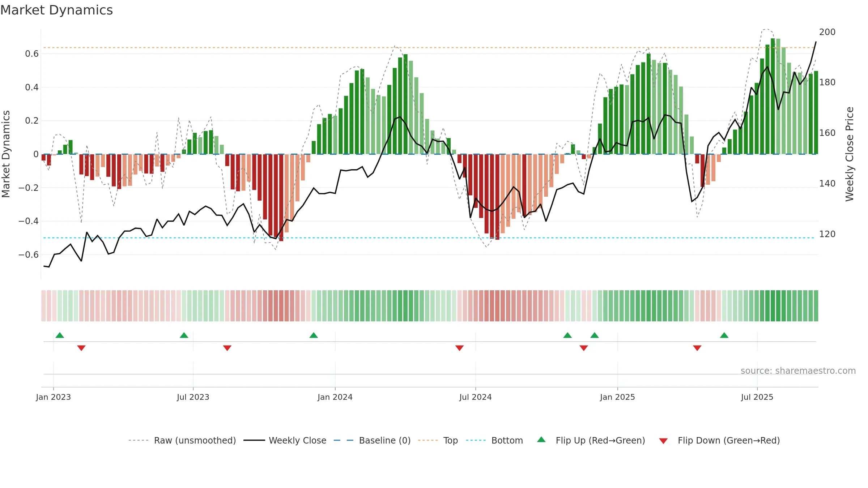Image resolution: width=868 pixels, height=488 pixels.
Task: Click the flip-up marker nearest Jan 2025
Action: (x=595, y=335)
